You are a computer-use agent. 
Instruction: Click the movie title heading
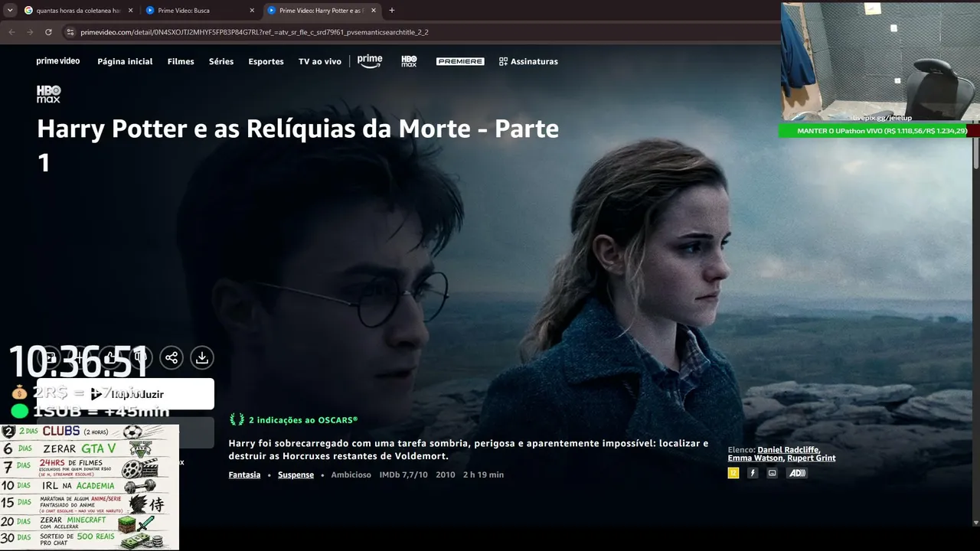point(298,145)
